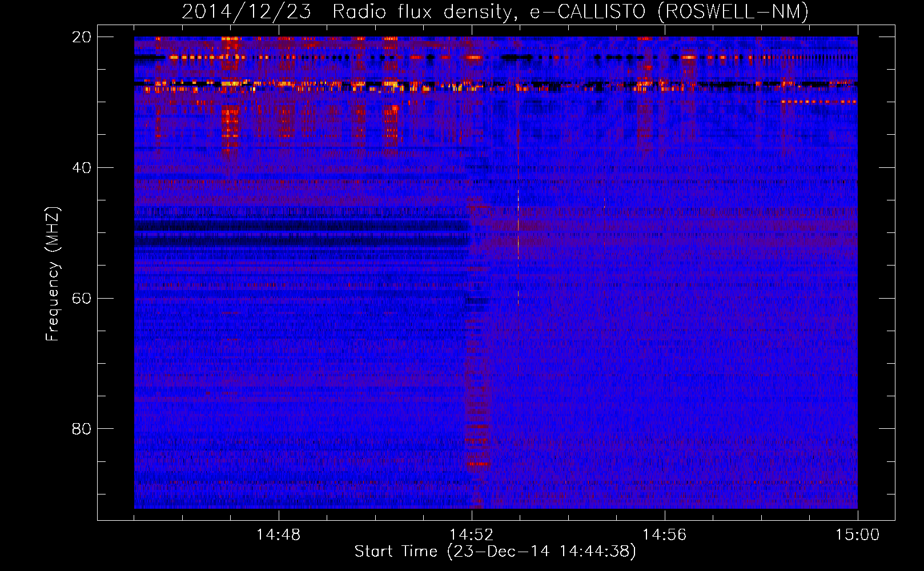Click the 14:48 time tick label

click(279, 534)
